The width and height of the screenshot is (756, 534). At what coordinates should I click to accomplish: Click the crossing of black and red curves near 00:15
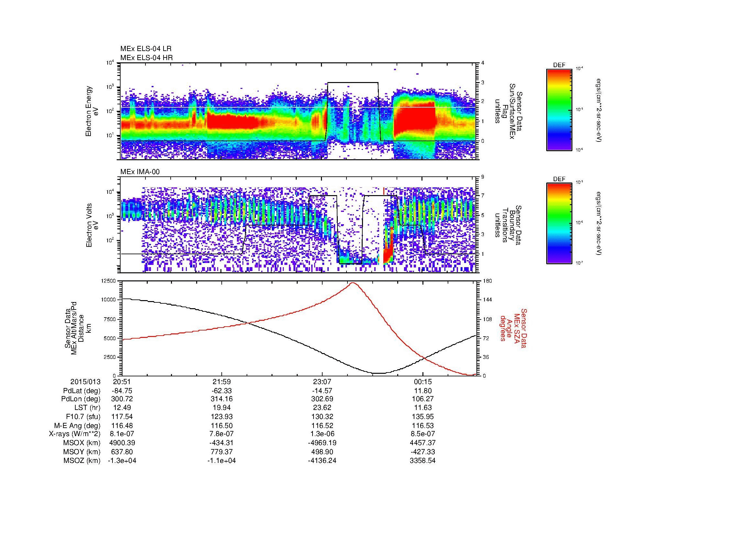click(424, 358)
